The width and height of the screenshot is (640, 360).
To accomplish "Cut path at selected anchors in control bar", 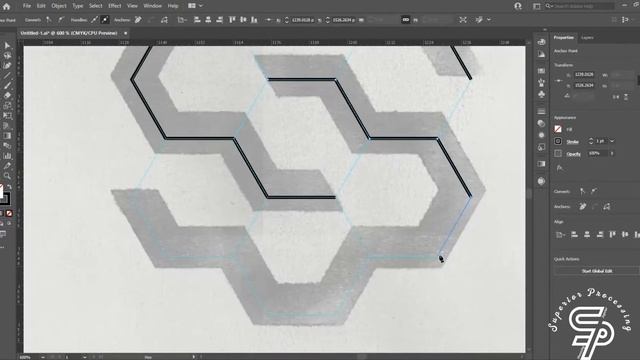I will (x=164, y=20).
